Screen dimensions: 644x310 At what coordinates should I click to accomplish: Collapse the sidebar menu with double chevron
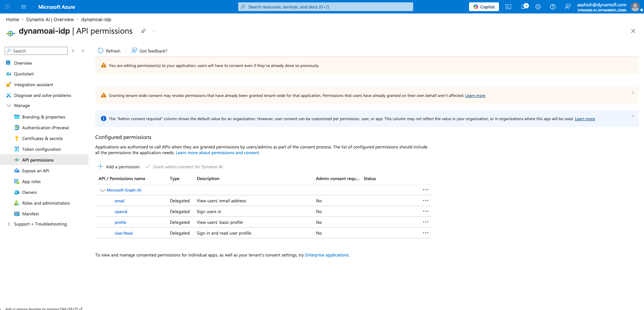click(83, 51)
